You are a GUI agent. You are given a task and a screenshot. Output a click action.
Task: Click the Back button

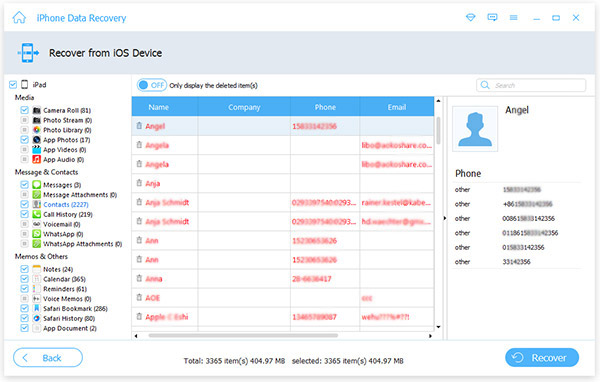point(48,358)
